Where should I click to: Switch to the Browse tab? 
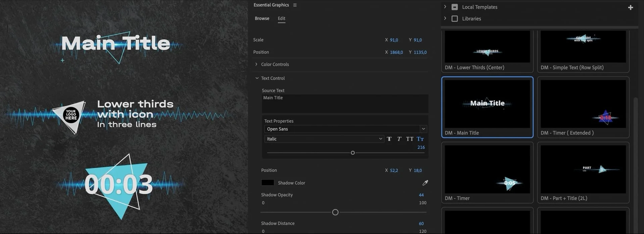click(262, 18)
